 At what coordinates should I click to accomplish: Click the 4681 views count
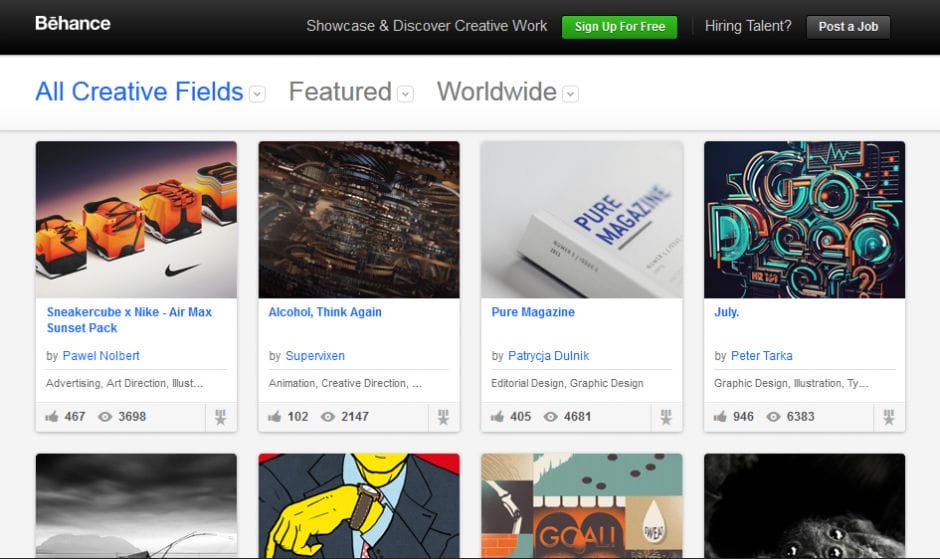tap(577, 416)
